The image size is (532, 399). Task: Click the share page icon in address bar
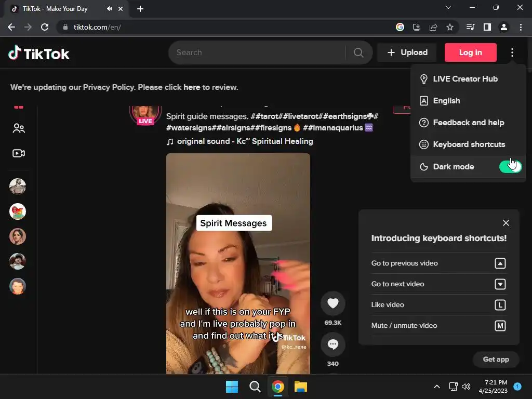[x=433, y=27]
